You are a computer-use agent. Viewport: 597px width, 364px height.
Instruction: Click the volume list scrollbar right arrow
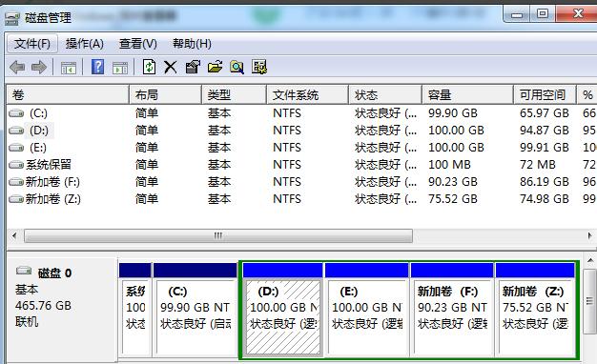589,235
